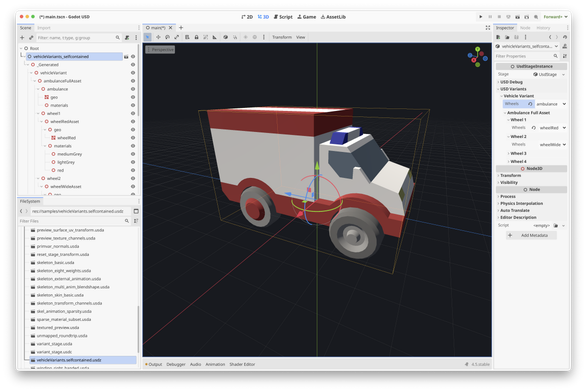Collapse the USD Variants section

532,89
